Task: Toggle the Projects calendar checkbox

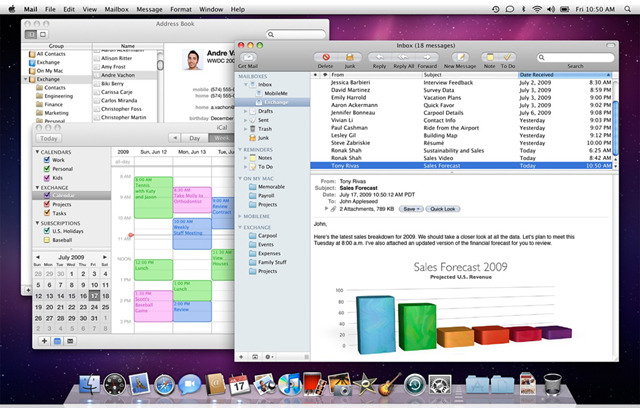Action: [47, 204]
